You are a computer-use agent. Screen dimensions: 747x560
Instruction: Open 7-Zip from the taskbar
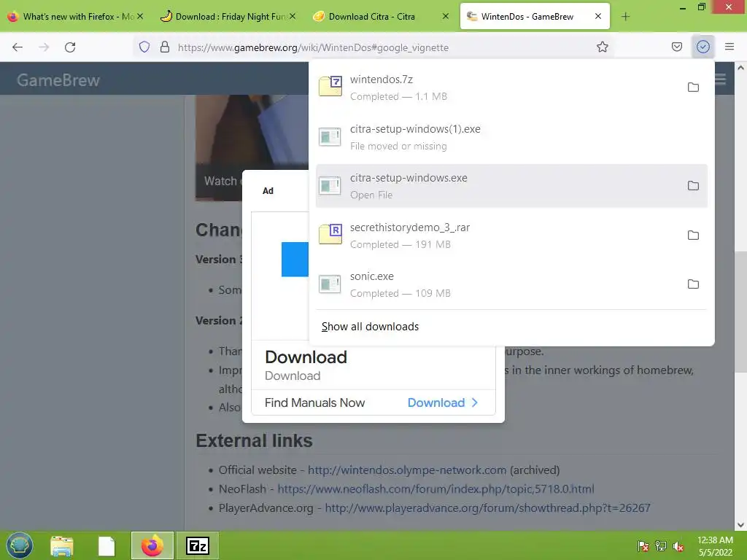tap(198, 545)
